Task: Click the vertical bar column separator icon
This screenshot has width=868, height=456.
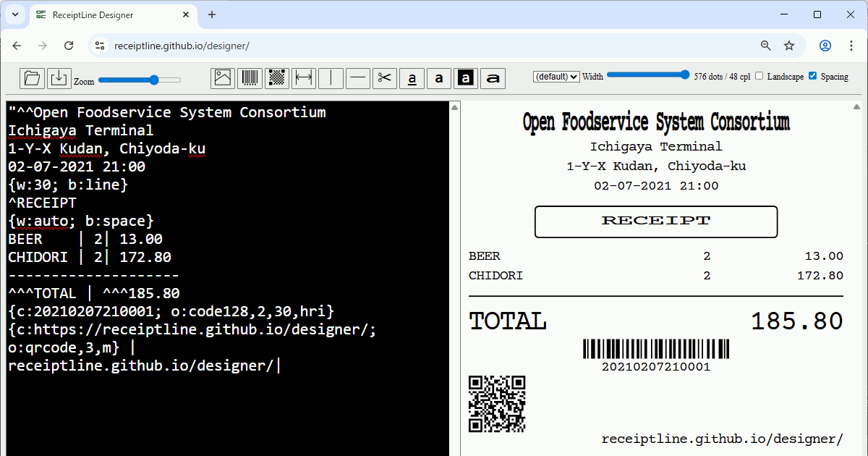Action: (x=331, y=78)
